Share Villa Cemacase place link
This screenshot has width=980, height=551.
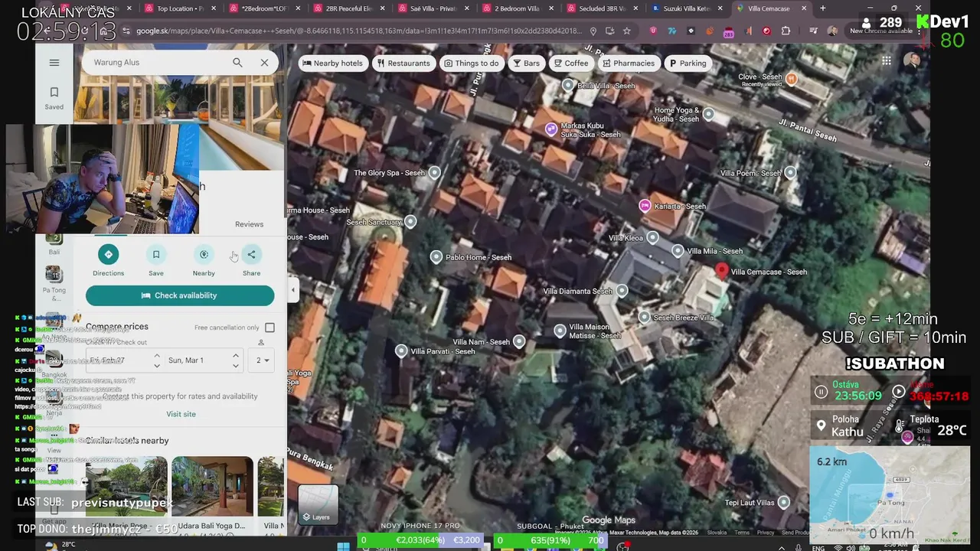[251, 261]
